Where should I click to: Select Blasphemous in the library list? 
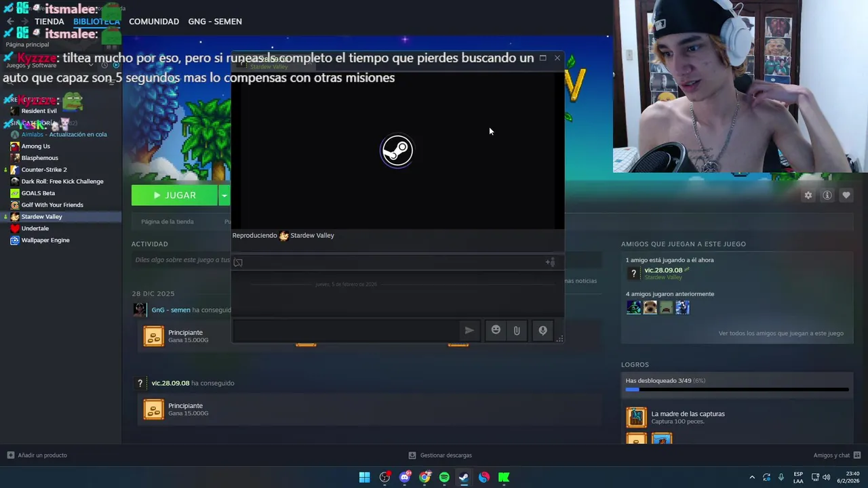point(39,158)
